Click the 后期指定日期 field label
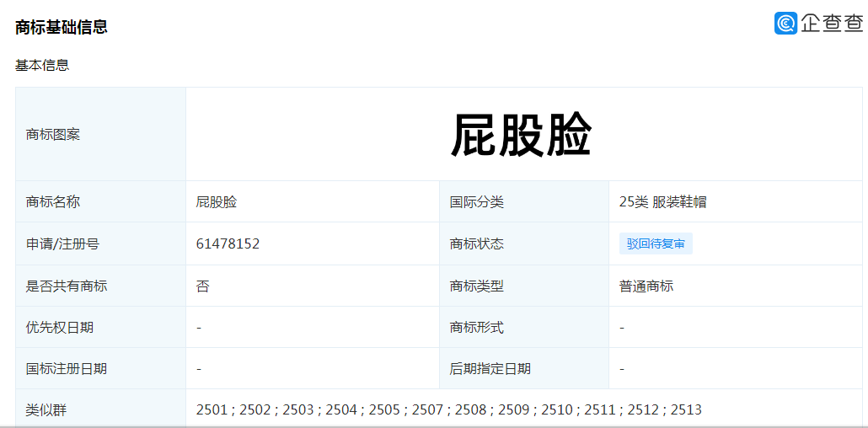This screenshot has height=428, width=868. point(490,369)
